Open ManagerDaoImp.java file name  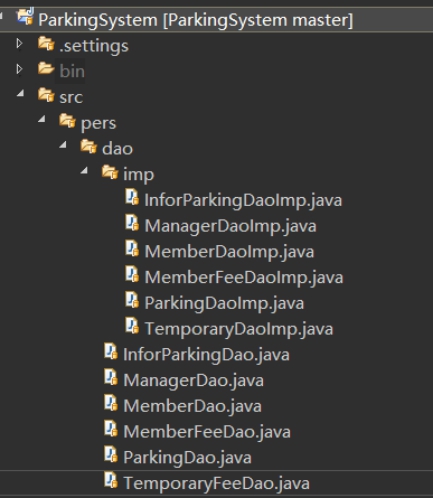click(230, 226)
